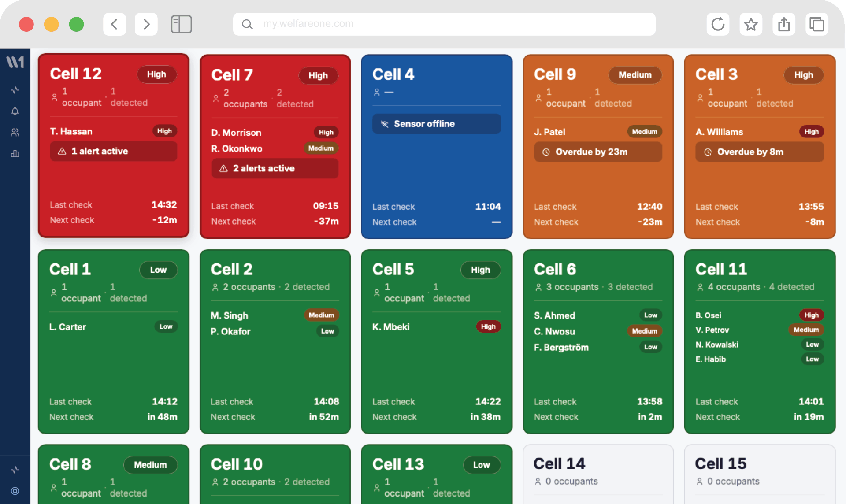Select occupant T. Hassan in Cell 12

click(x=71, y=132)
